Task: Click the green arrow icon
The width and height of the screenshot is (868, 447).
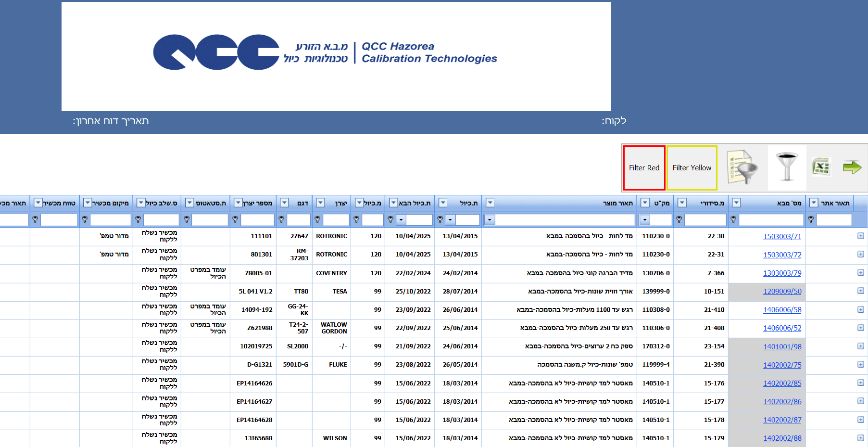Action: [852, 167]
